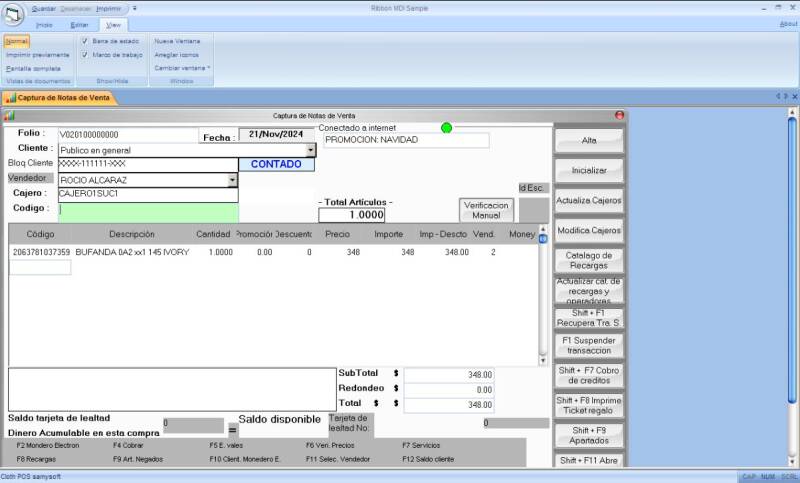
Task: Select the Normal document view
Action: coord(16,41)
